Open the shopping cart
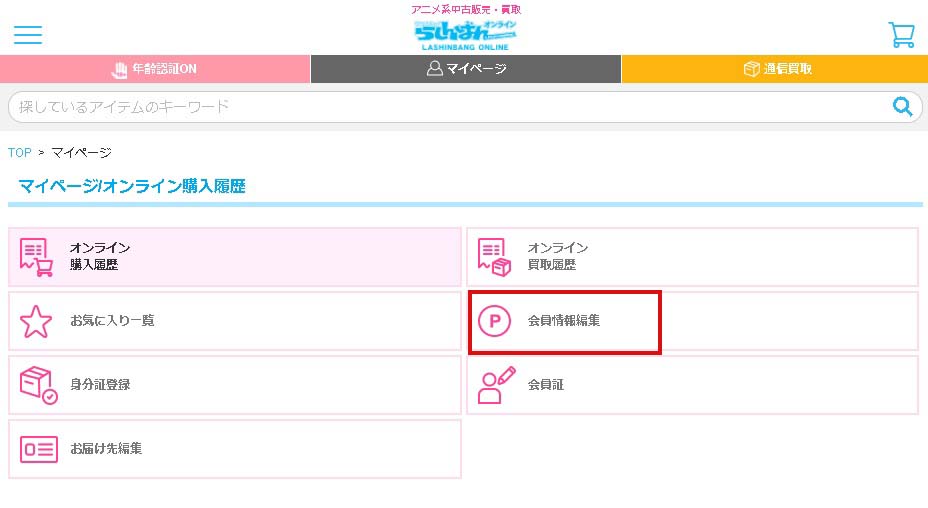 [901, 35]
